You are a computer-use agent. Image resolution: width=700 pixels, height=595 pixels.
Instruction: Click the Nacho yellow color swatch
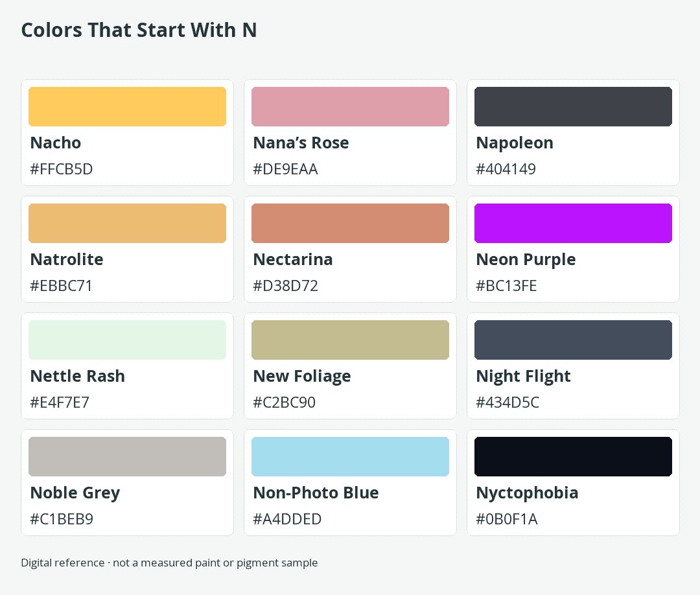click(127, 107)
